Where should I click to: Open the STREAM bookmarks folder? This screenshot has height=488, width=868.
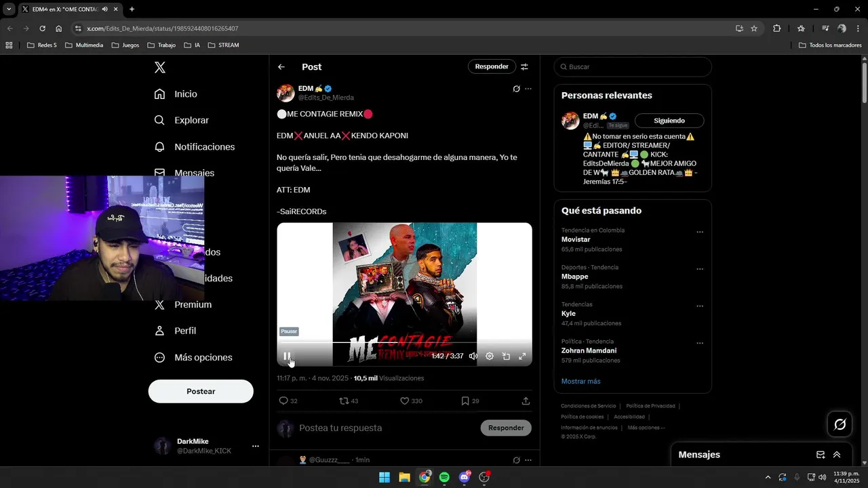point(224,45)
